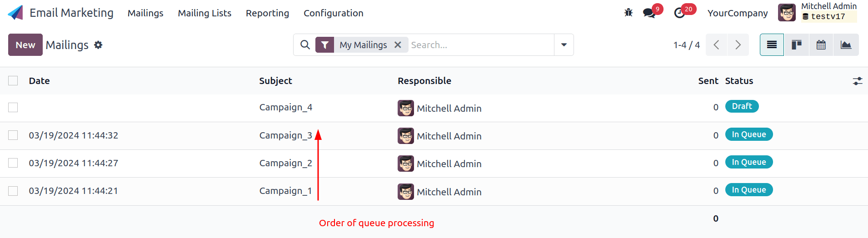Switch to kanban view
Viewport: 868px width, 238px height.
point(796,45)
